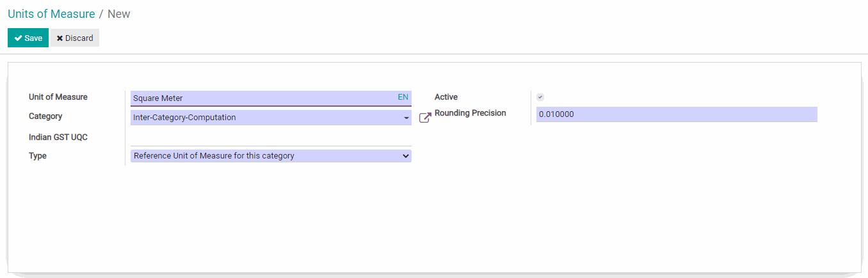Click the Type field label

coord(38,156)
